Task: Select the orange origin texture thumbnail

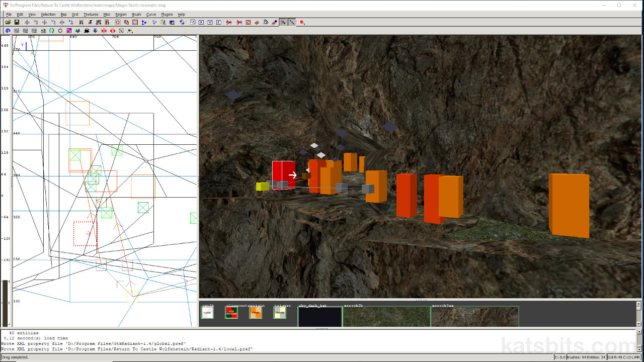Action: pos(256,312)
